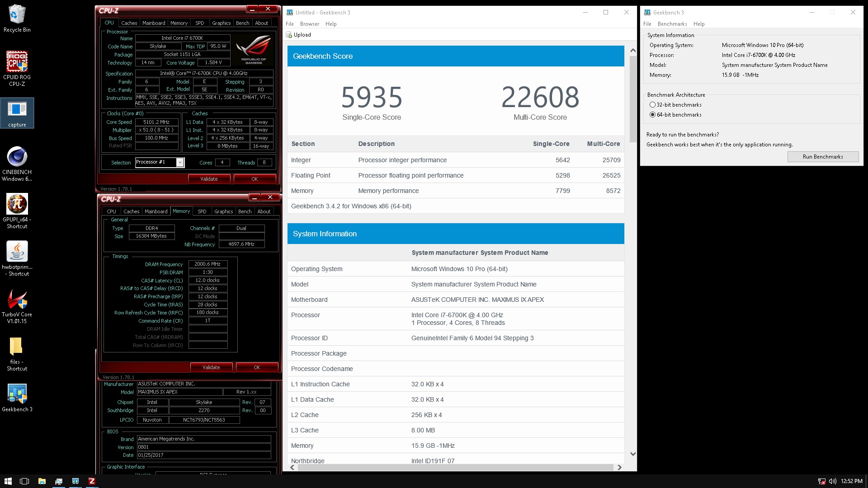Click the Untitled Geekbench 3 window title icon
Screen dimensions: 868x488
[x=290, y=13]
